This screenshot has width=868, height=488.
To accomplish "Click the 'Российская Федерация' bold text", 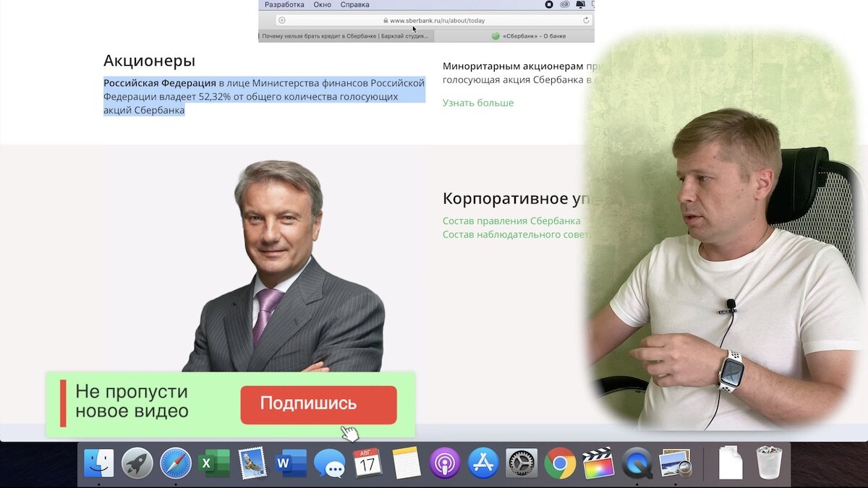I will click(x=160, y=82).
